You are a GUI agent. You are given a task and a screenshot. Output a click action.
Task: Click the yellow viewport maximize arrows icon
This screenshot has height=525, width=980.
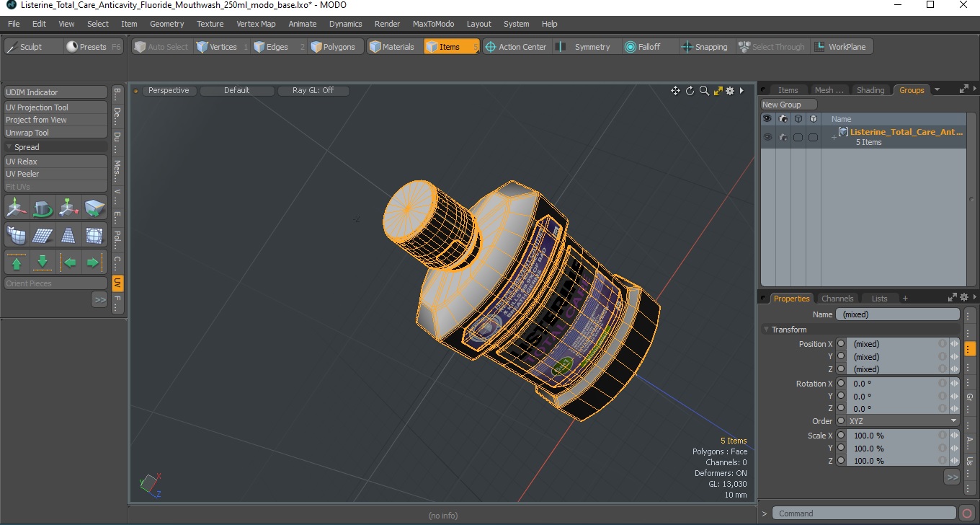pos(718,91)
